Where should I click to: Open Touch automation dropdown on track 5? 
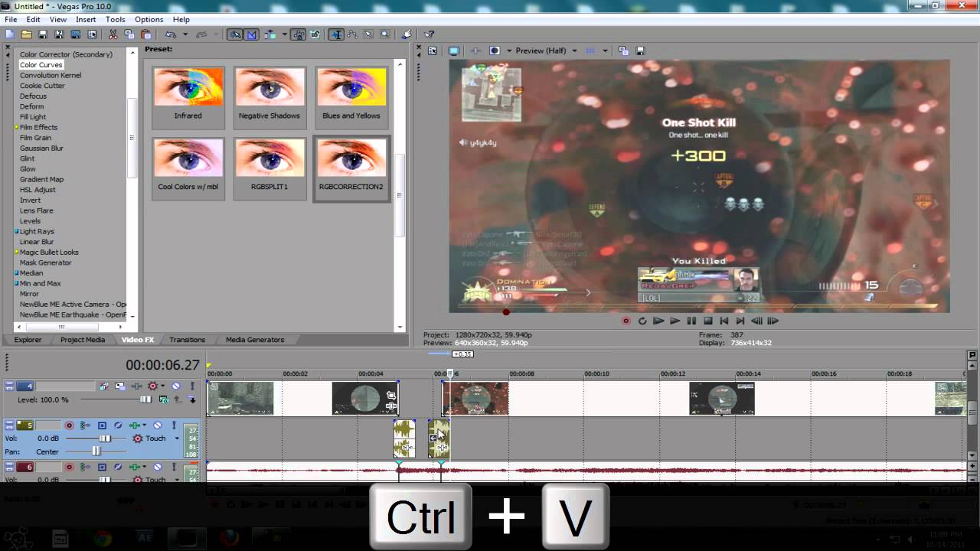(177, 439)
